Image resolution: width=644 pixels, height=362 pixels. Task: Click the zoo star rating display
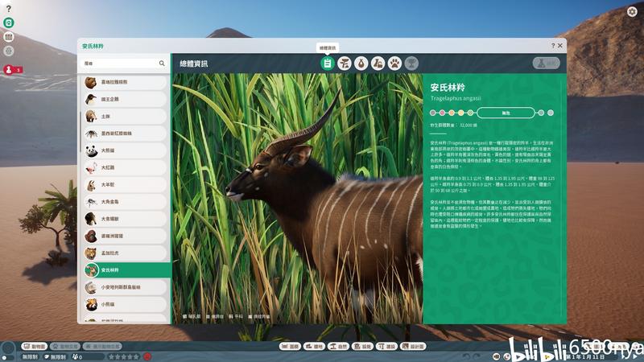(x=123, y=357)
